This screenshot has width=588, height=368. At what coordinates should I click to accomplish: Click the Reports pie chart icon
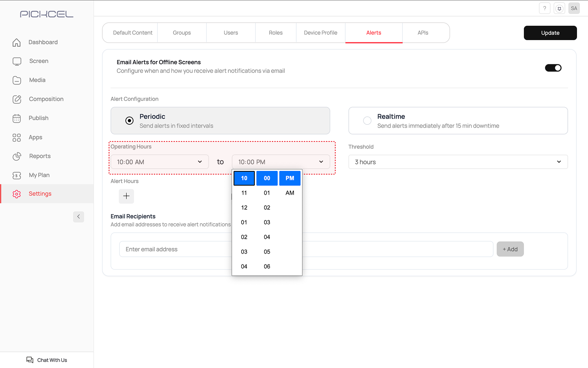[x=17, y=156]
